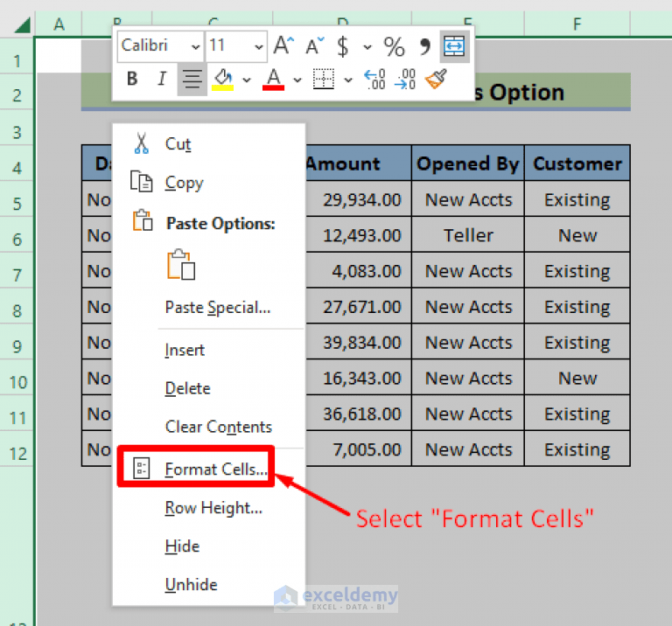Open Paste Special from context menu

point(209,308)
